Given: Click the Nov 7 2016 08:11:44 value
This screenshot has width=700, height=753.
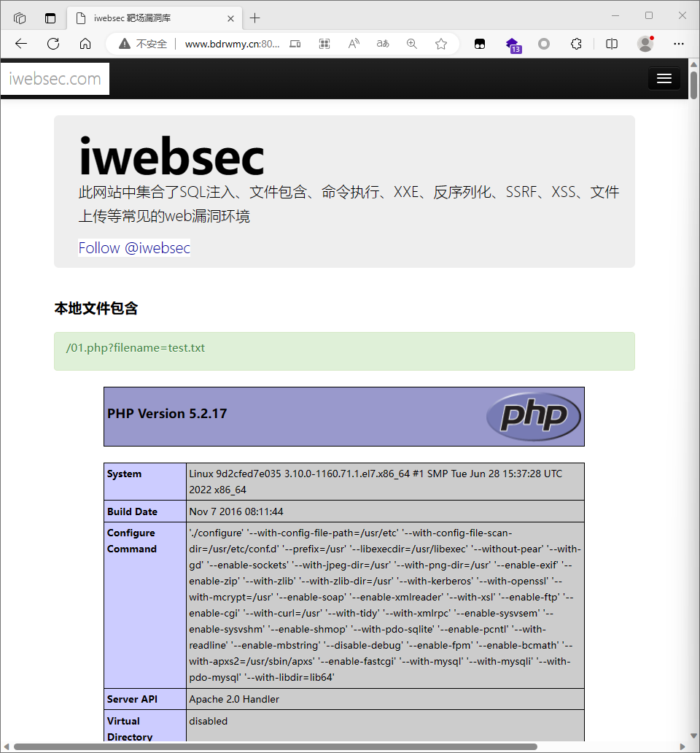Looking at the screenshot, I should point(236,511).
